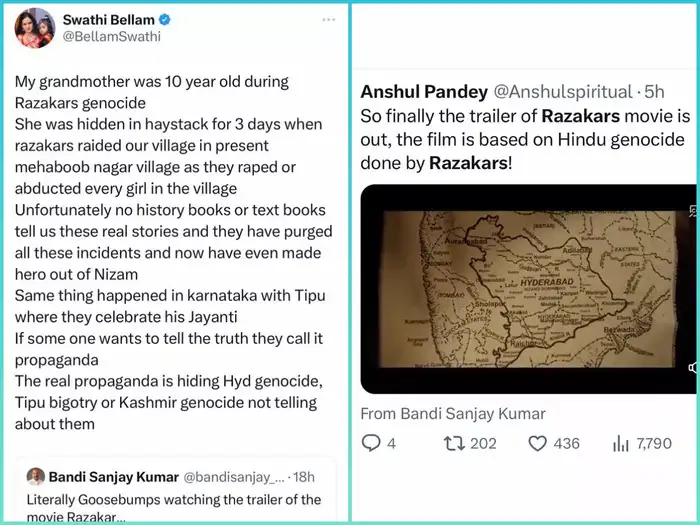The image size is (700, 525).
Task: View tweet analytics via the bar chart icon
Action: [x=619, y=442]
